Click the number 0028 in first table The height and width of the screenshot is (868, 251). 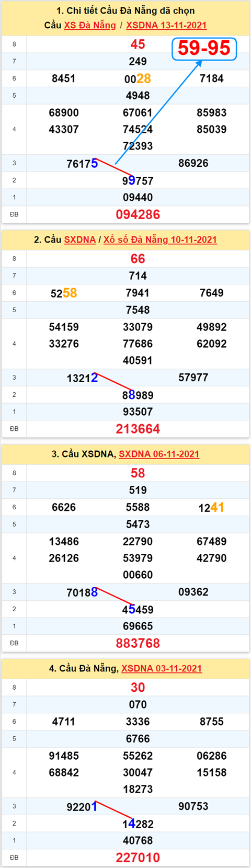pos(138,78)
